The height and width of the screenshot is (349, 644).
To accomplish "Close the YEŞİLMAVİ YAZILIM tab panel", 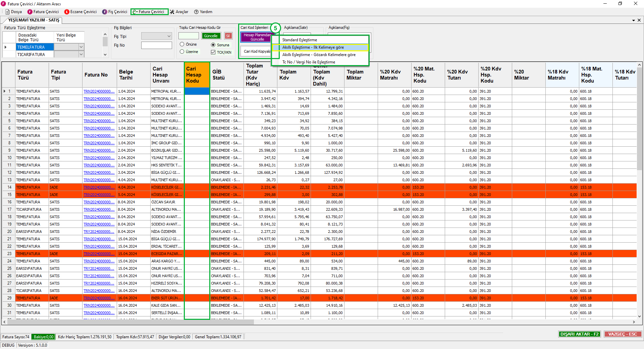I will (639, 20).
